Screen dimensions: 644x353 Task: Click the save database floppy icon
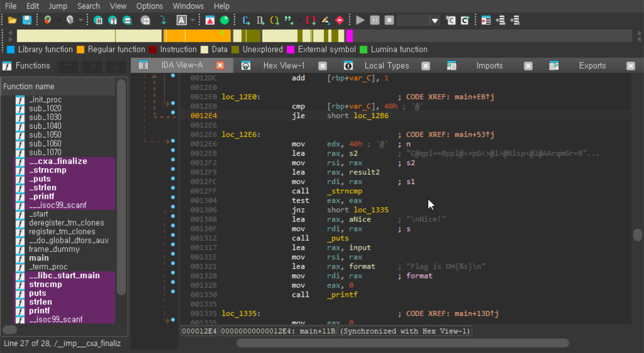(x=27, y=21)
